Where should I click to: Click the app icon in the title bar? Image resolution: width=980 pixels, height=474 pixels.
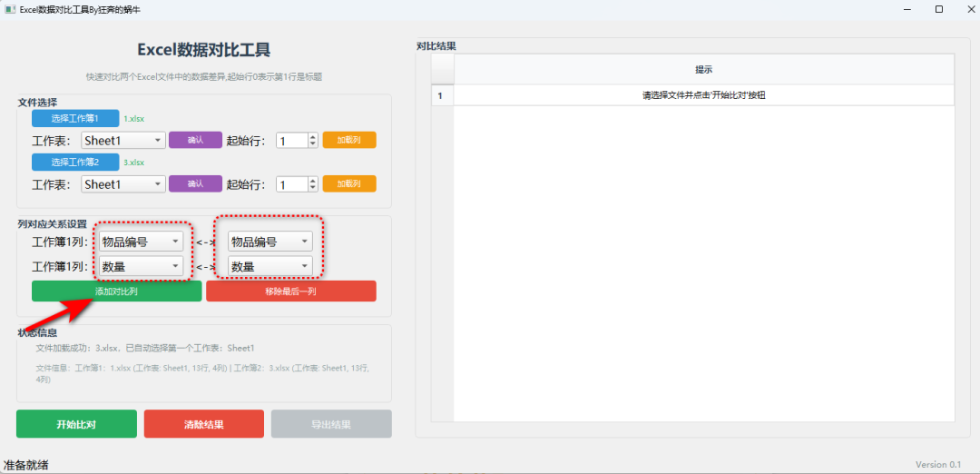(x=10, y=9)
